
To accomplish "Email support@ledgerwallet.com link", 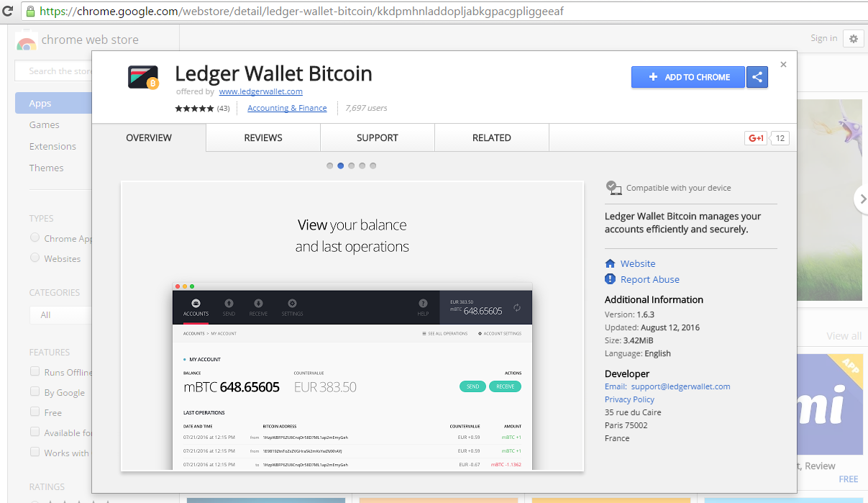I will pos(681,386).
